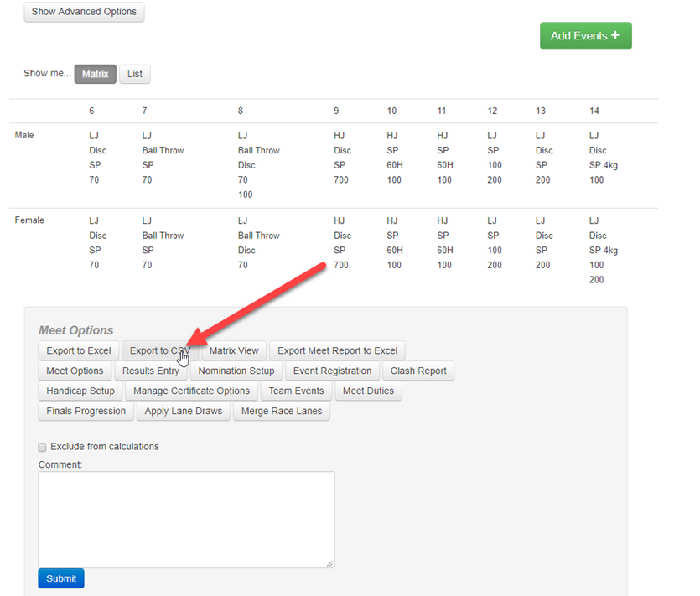The width and height of the screenshot is (700, 596).
Task: Apply Lane Draws to the meet
Action: coord(183,411)
